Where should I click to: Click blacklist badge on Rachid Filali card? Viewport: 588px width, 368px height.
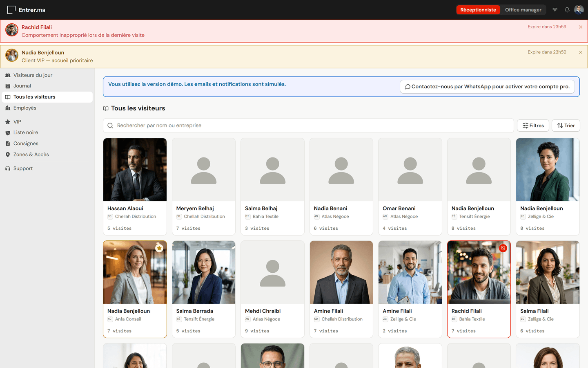pyautogui.click(x=503, y=248)
